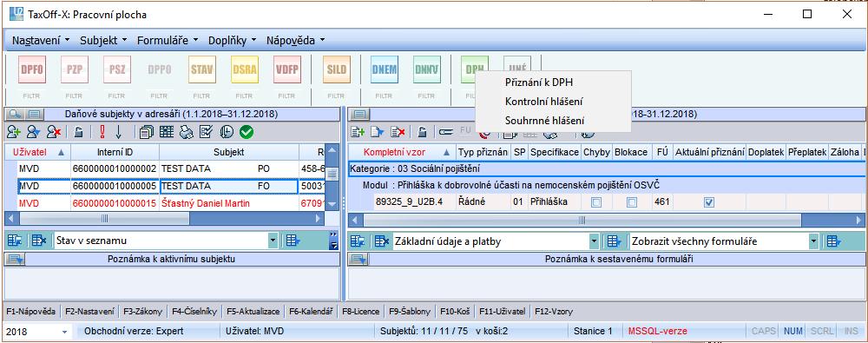Expand the Základní údaje a platby dropdown
The height and width of the screenshot is (343, 868).
pyautogui.click(x=594, y=241)
